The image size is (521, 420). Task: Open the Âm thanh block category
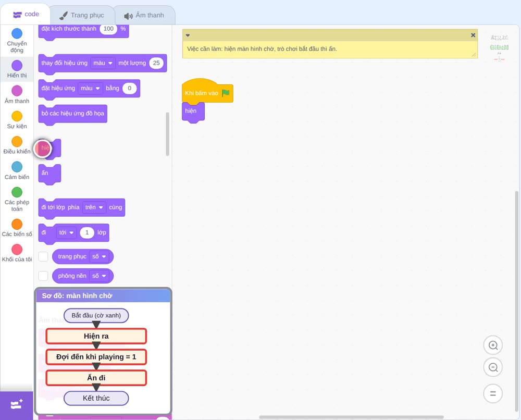[x=17, y=94]
